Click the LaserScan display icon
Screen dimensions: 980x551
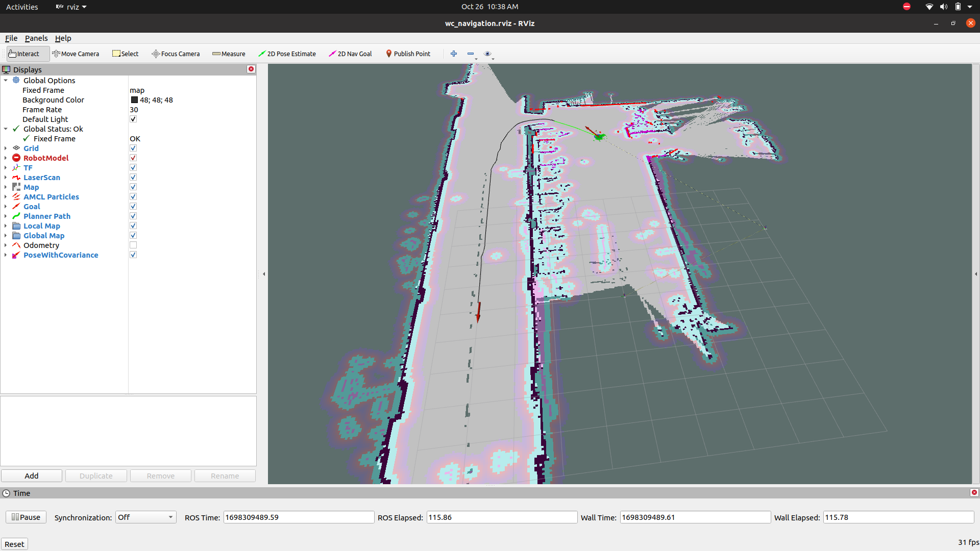[16, 177]
